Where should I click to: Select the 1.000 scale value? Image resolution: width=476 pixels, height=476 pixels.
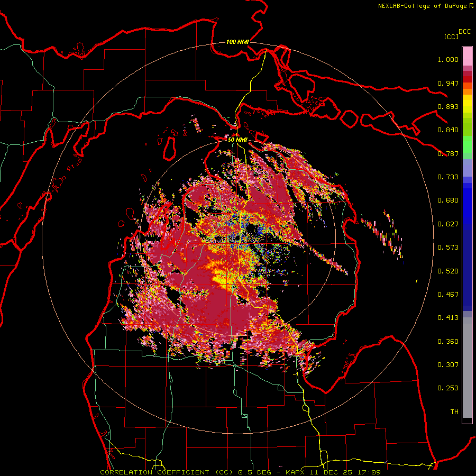(448, 59)
